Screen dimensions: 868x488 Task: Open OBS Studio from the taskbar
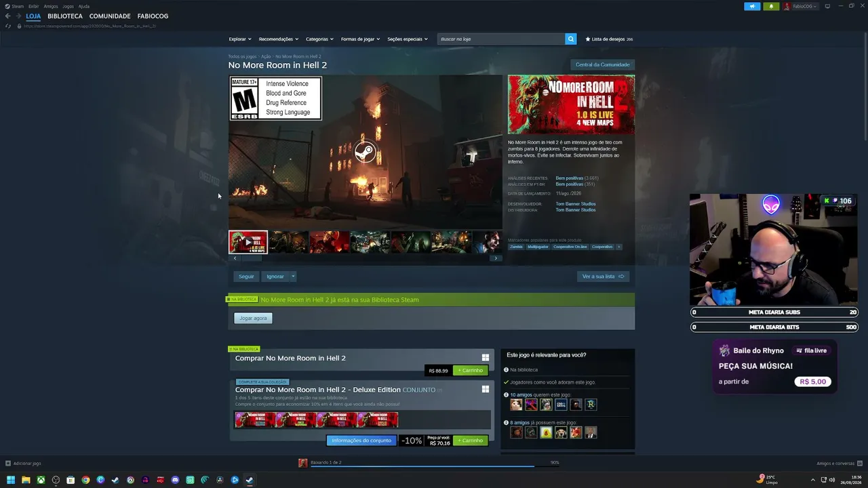coord(56,480)
